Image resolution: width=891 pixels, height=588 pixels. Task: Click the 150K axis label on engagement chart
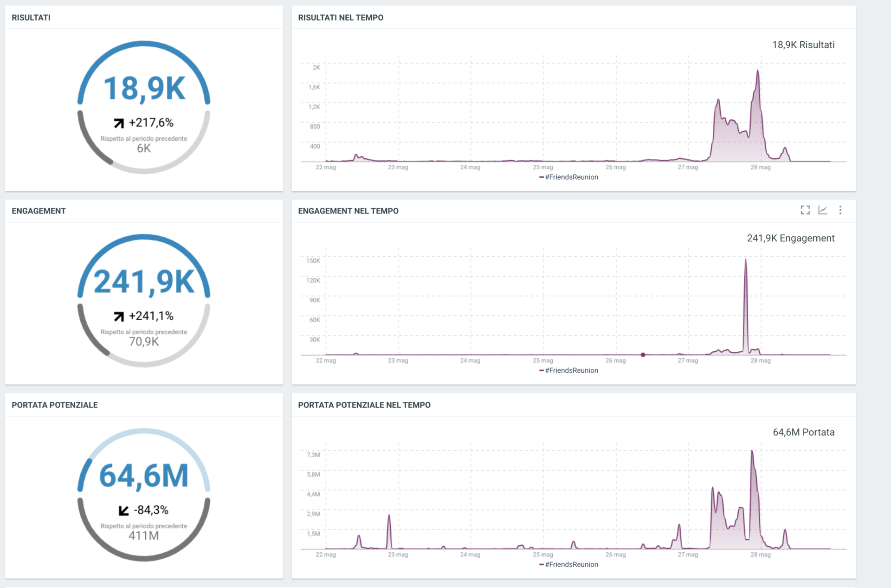(x=313, y=261)
